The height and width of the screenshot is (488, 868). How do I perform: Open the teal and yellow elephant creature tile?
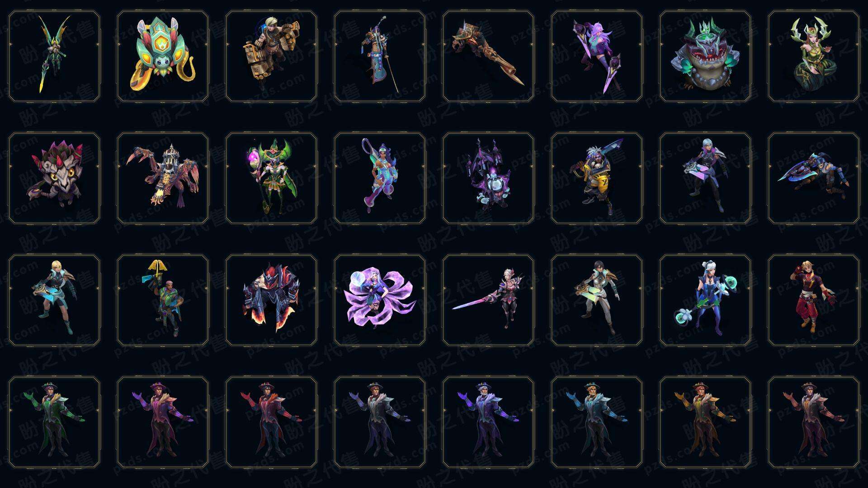163,56
